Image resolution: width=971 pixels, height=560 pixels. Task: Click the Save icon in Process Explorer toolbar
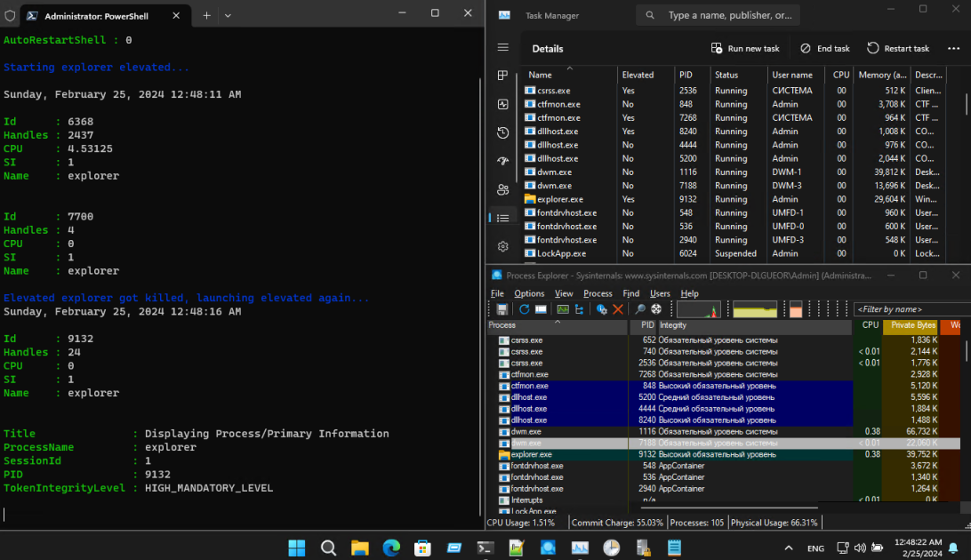pos(502,309)
